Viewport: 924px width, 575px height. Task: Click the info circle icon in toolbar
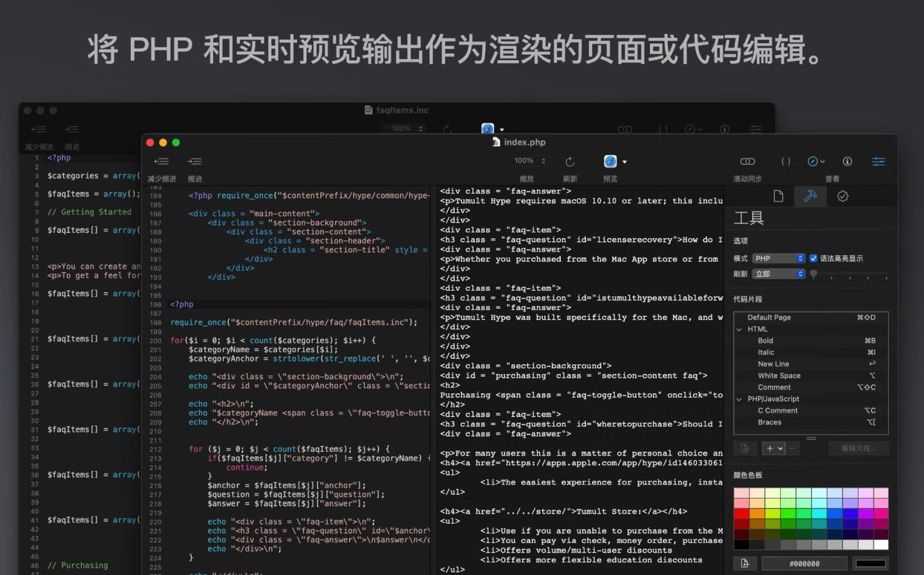coord(847,162)
